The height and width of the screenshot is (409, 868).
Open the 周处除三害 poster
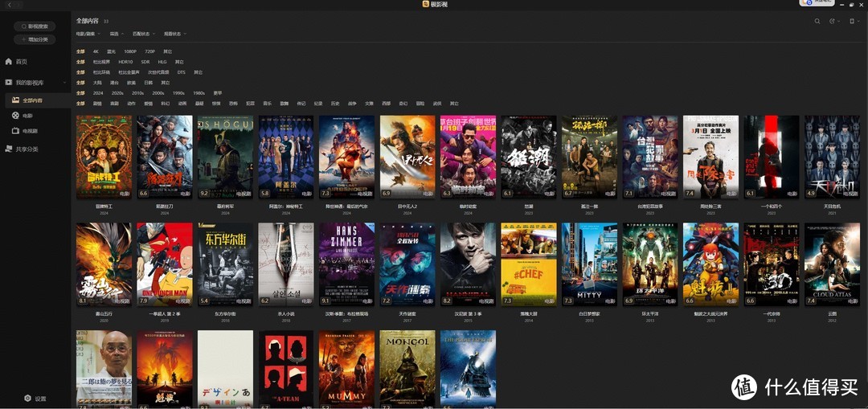pos(710,157)
